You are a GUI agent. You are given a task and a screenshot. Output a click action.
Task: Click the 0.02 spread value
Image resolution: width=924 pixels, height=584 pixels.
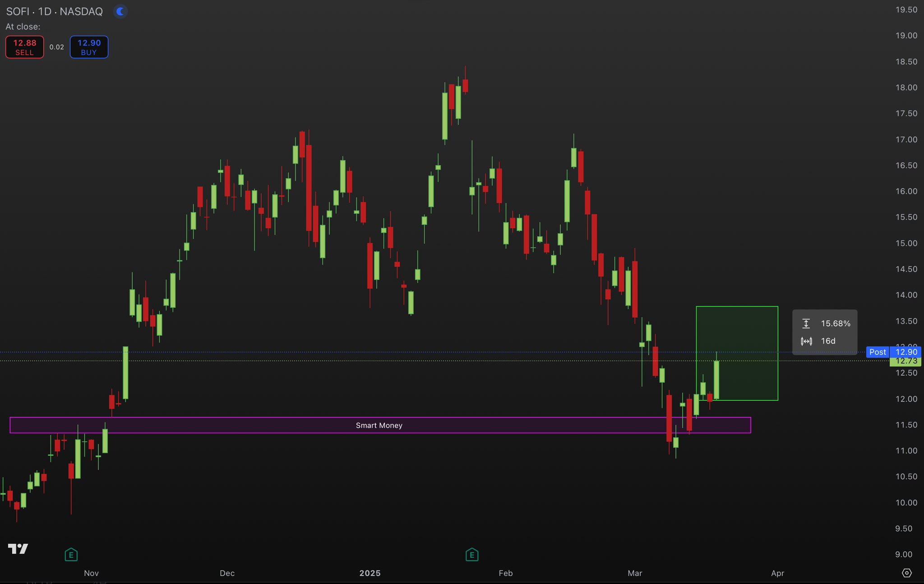click(56, 47)
